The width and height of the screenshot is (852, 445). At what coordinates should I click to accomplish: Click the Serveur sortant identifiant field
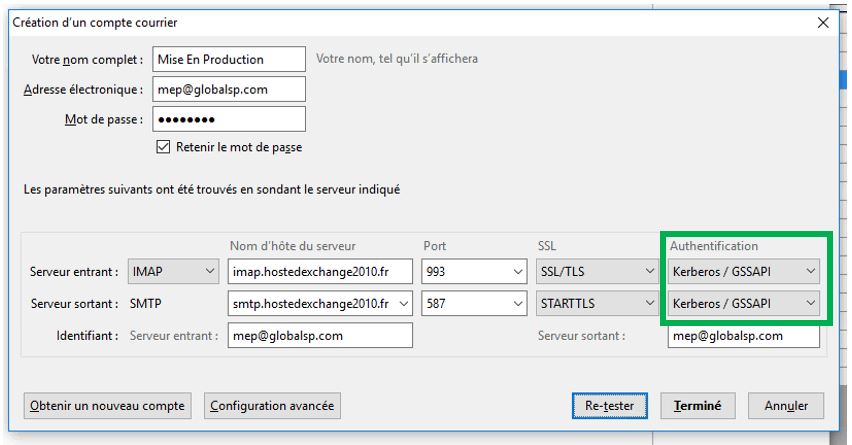[x=743, y=336]
